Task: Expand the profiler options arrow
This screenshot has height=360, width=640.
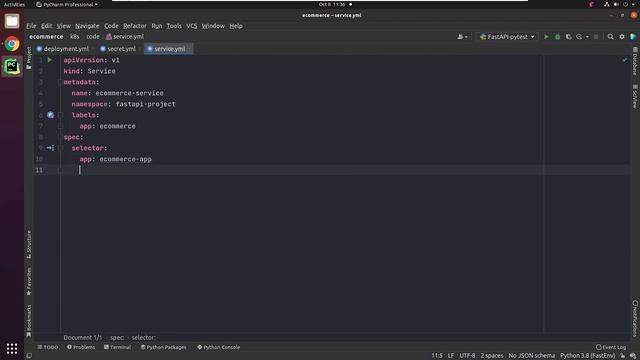Action: tap(587, 37)
